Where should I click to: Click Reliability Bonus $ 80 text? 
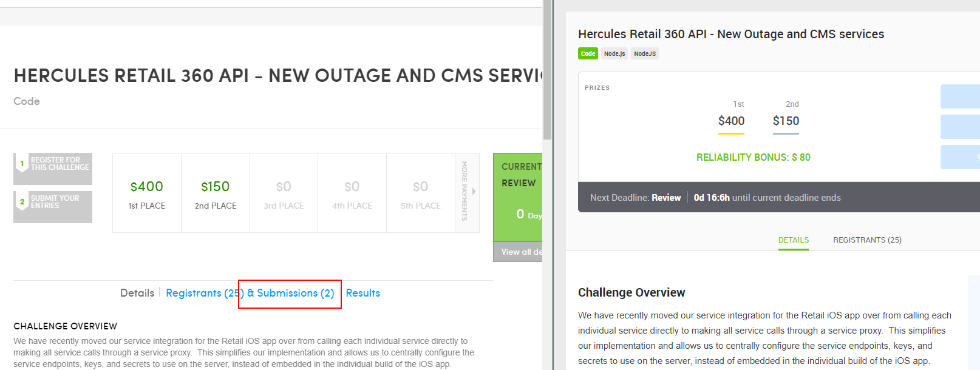coord(753,157)
